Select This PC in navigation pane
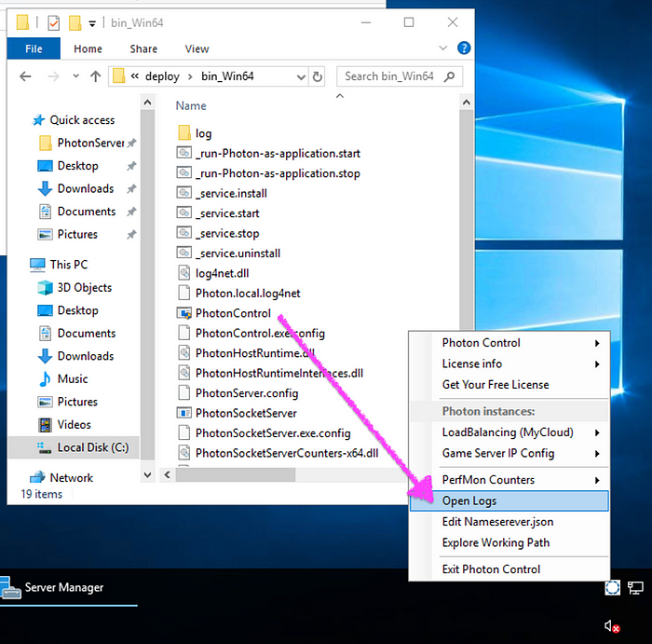The height and width of the screenshot is (644, 652). pyautogui.click(x=59, y=265)
